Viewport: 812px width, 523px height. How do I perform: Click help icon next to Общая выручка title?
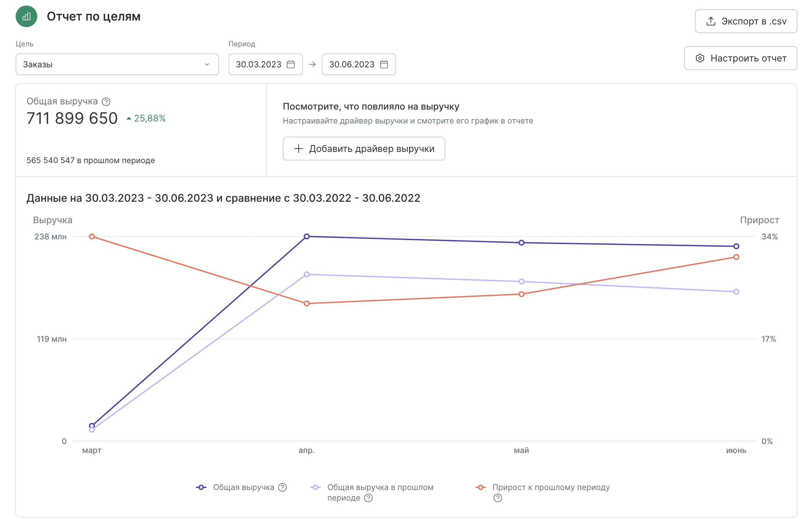pos(106,102)
